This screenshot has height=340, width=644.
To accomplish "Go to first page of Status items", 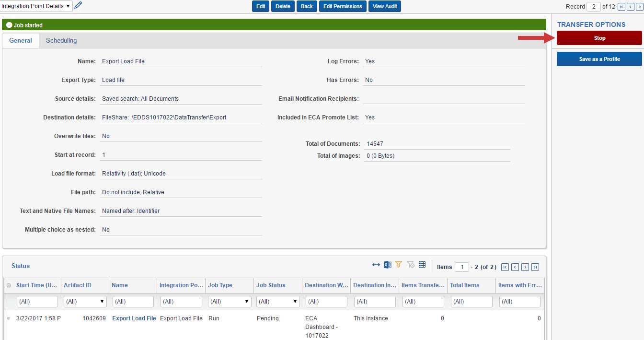I will 505,267.
